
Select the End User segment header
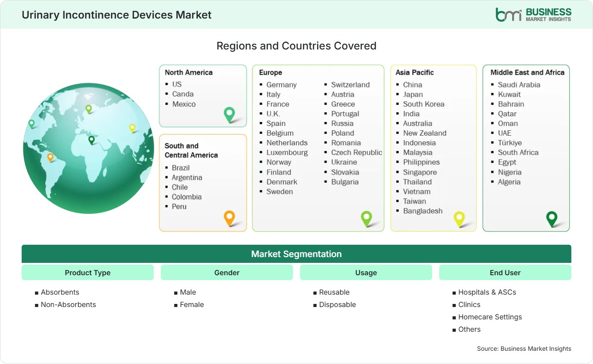505,273
